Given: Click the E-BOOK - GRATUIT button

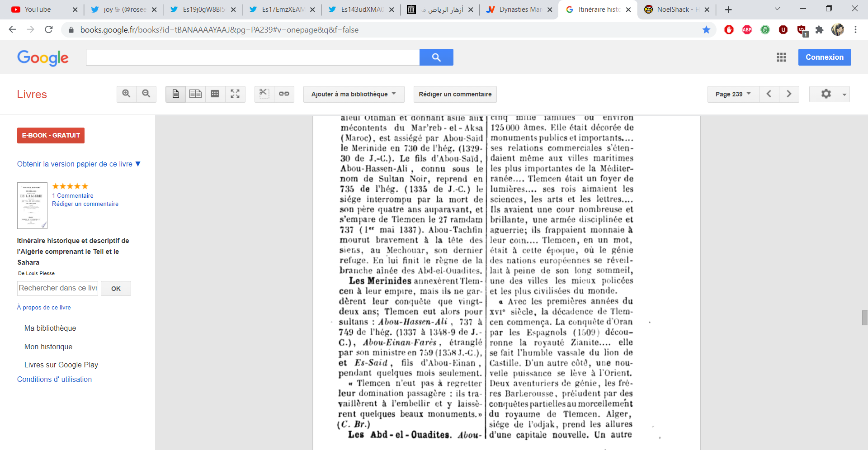Looking at the screenshot, I should [51, 135].
